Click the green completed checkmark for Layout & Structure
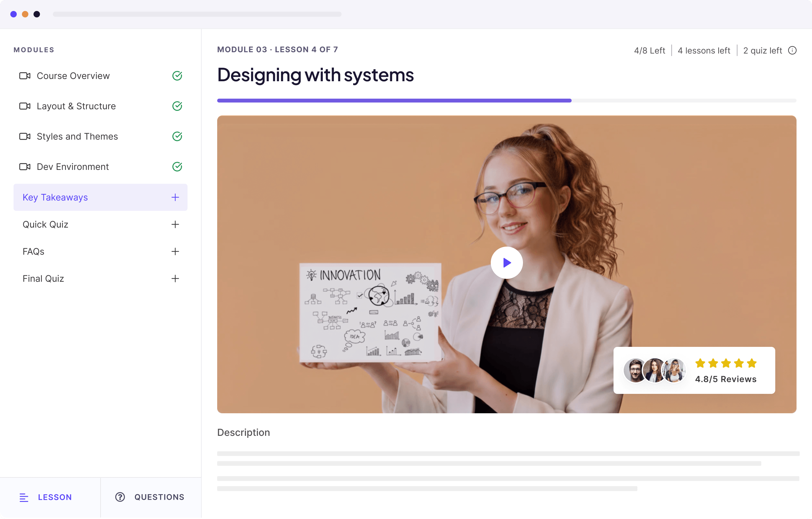 tap(177, 106)
